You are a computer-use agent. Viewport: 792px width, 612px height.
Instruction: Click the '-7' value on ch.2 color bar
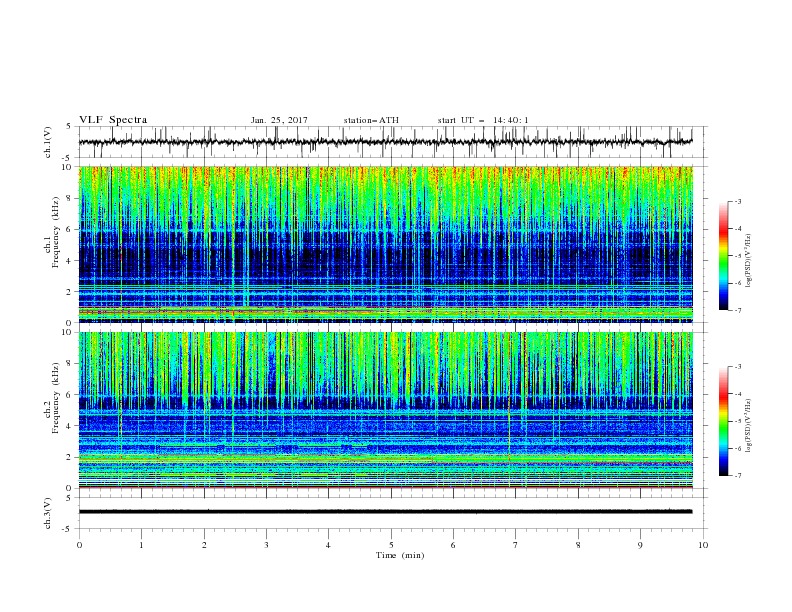pos(737,475)
